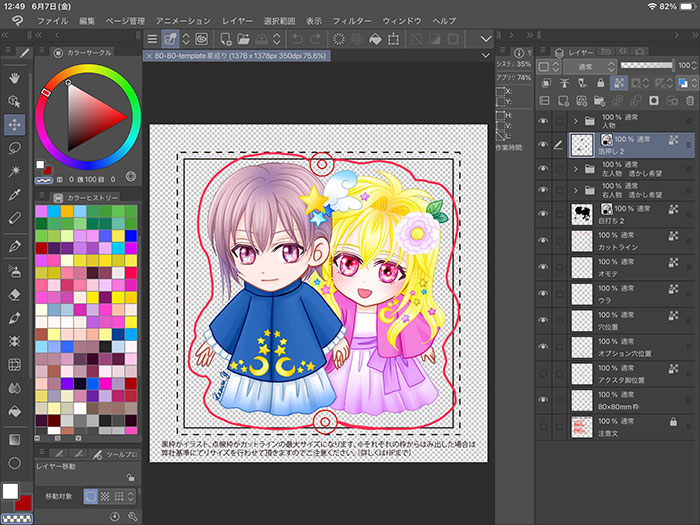
Task: Toggle visibility of the 白打ち 2 layer
Action: click(x=544, y=213)
